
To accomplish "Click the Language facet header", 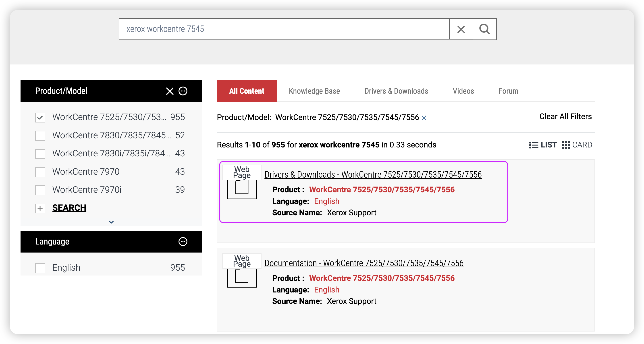I will (111, 242).
